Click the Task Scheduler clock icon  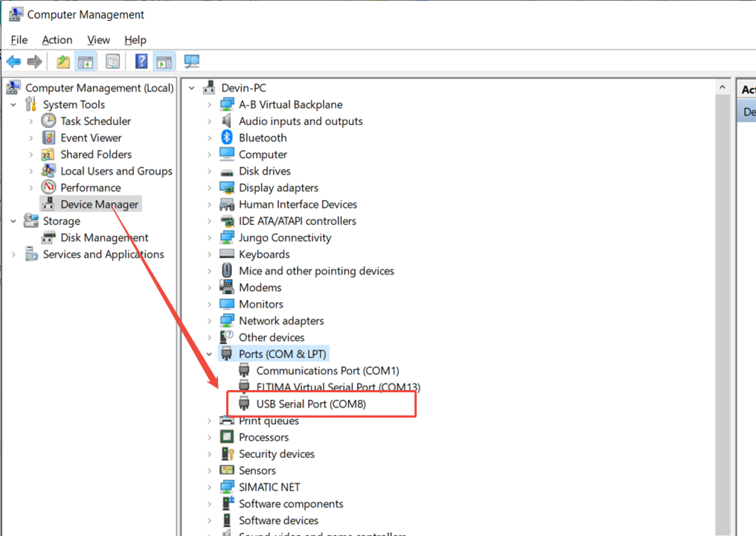click(48, 121)
